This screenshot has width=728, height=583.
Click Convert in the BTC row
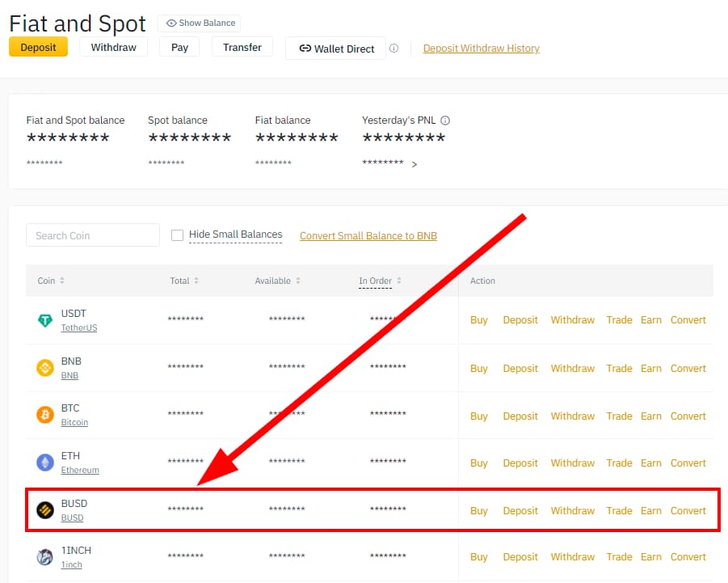pos(688,416)
